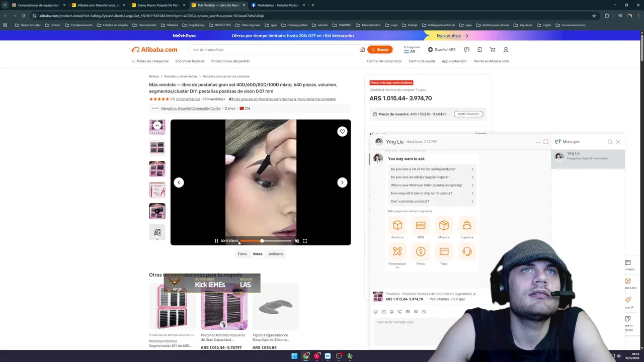Open the Redes Sociales bookmark folder
Image resolution: width=644 pixels, height=362 pixels.
point(28,25)
